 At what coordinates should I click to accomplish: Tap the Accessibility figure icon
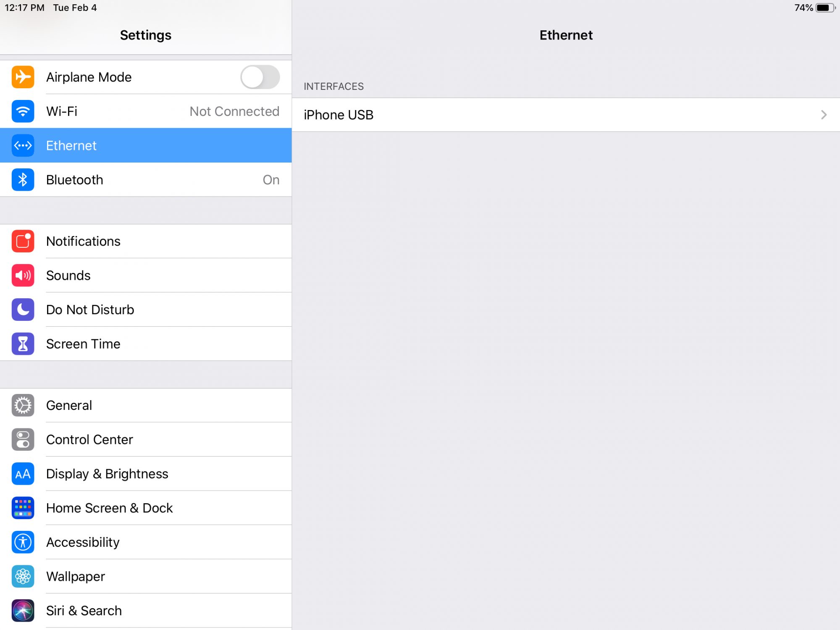click(23, 542)
